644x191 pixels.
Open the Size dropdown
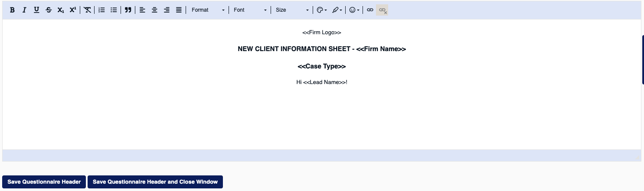(292, 10)
